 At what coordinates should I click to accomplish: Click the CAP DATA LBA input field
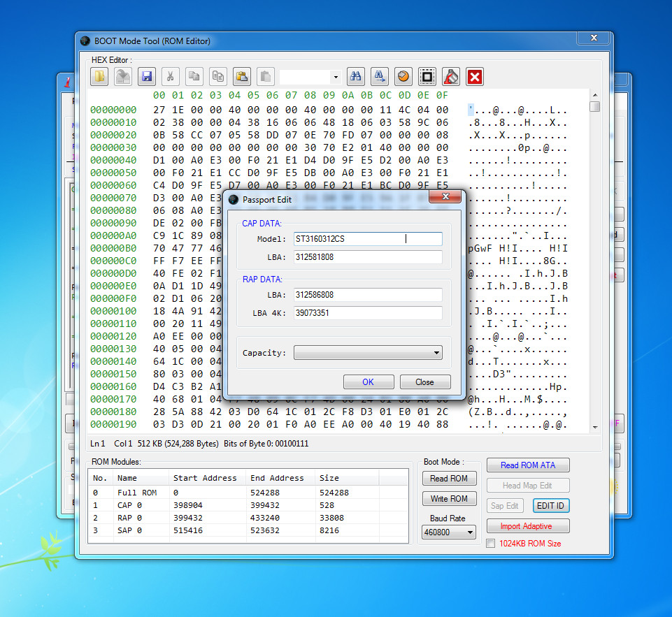[x=368, y=257]
